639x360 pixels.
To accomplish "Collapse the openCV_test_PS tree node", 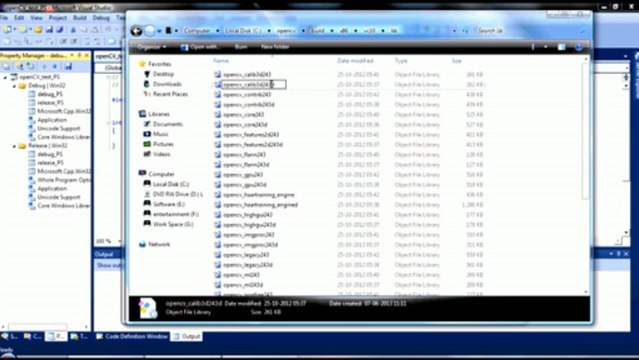I will (6, 77).
